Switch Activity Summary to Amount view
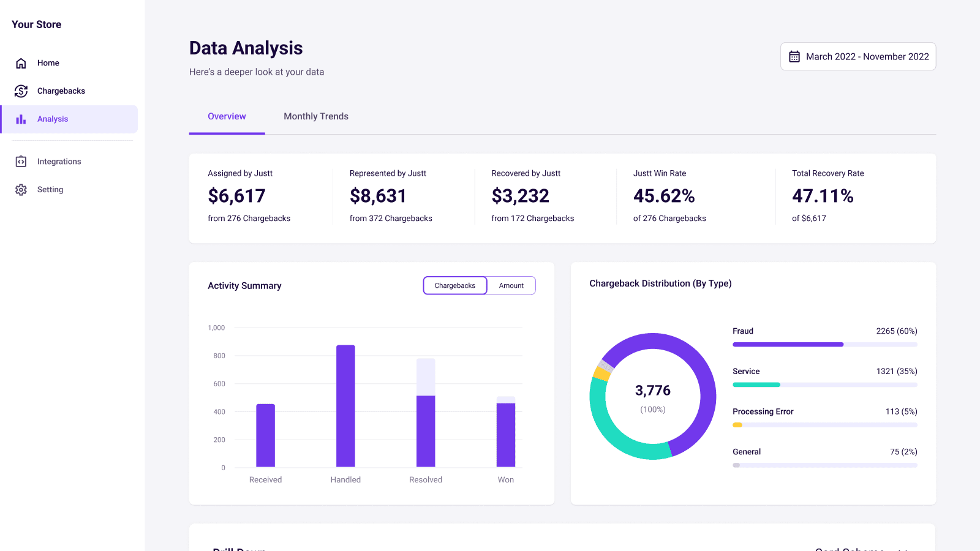The height and width of the screenshot is (551, 980). [x=511, y=286]
